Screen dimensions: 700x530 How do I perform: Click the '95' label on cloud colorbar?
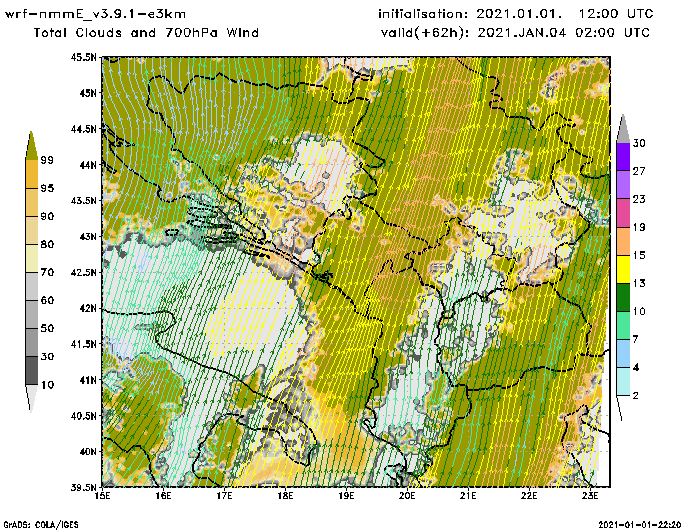[47, 188]
